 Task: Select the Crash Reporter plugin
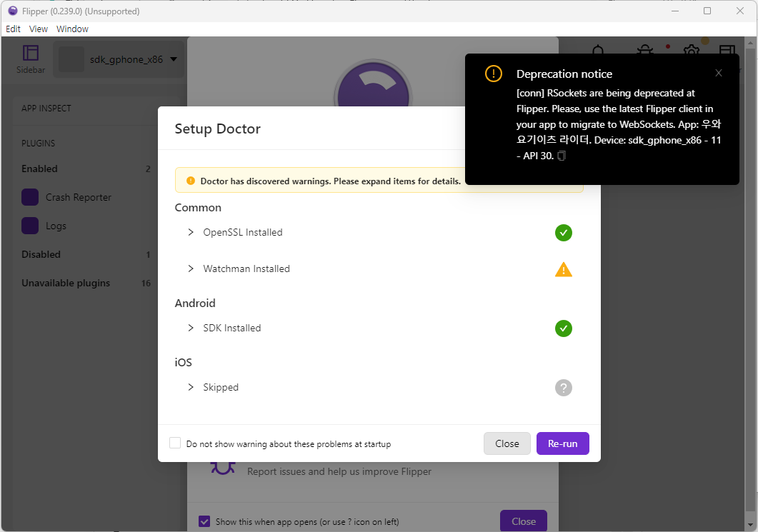[79, 197]
